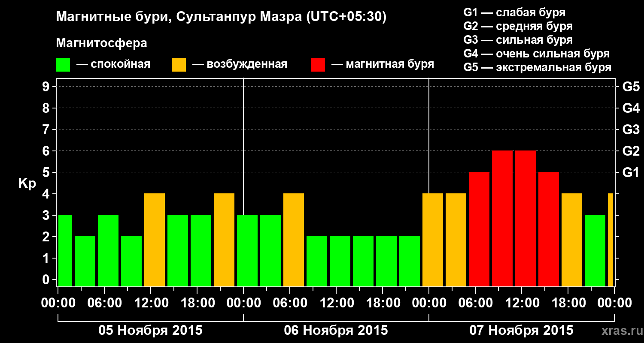Click the 'G4' right-axis scale label
Screen dimensions: 644x343
(x=631, y=108)
